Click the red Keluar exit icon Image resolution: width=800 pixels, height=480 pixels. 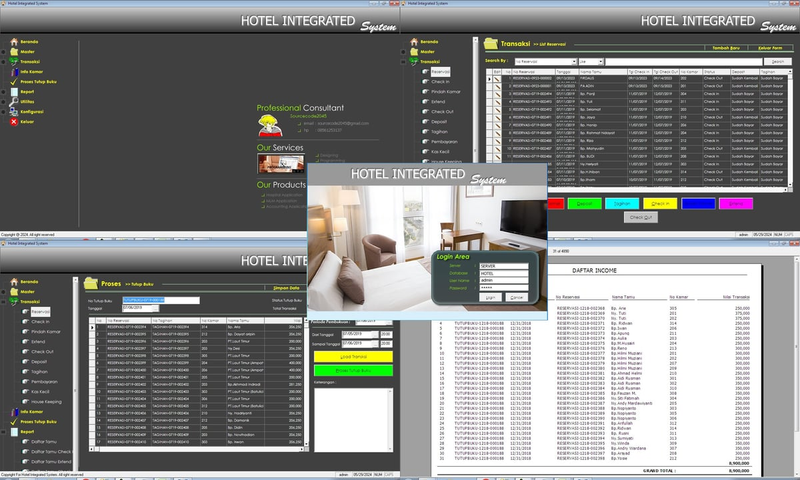14,122
